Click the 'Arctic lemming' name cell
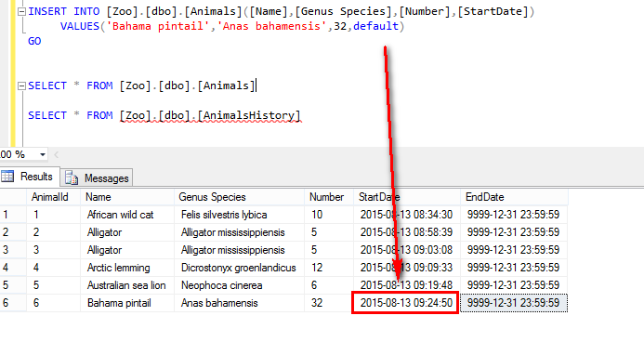The width and height of the screenshot is (644, 342). pyautogui.click(x=127, y=268)
